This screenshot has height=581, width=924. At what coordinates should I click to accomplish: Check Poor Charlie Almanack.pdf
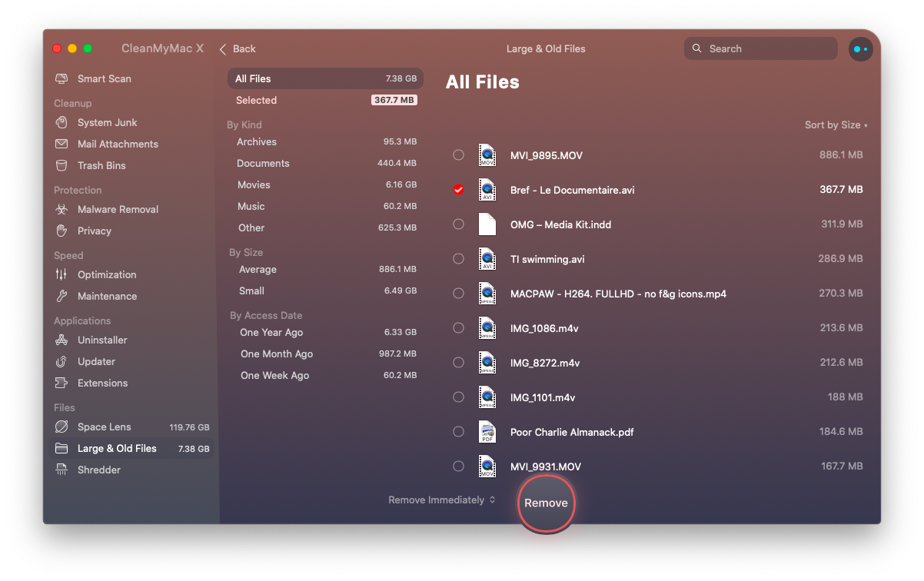(x=459, y=432)
